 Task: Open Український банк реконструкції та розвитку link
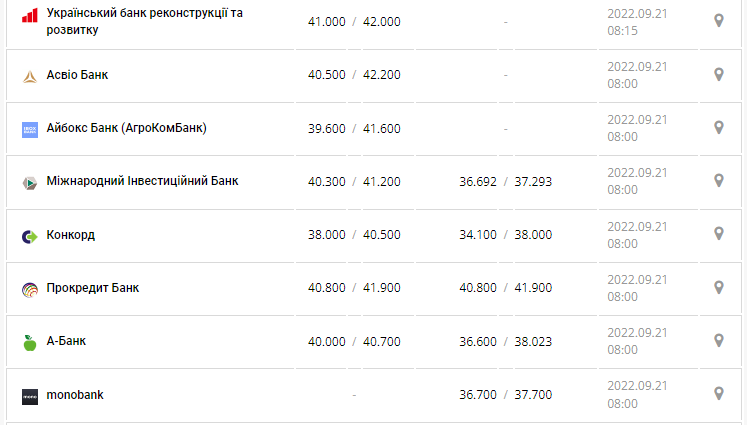pos(144,21)
